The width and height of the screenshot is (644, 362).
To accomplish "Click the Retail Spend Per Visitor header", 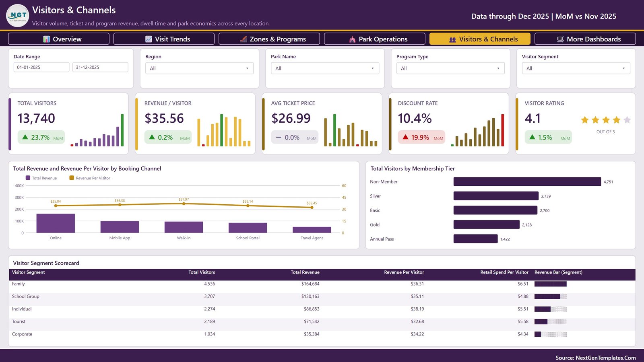I will [504, 272].
